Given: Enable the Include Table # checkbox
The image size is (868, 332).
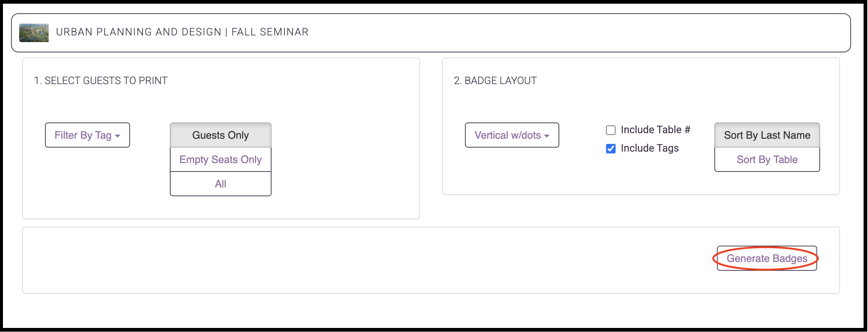Looking at the screenshot, I should 611,130.
